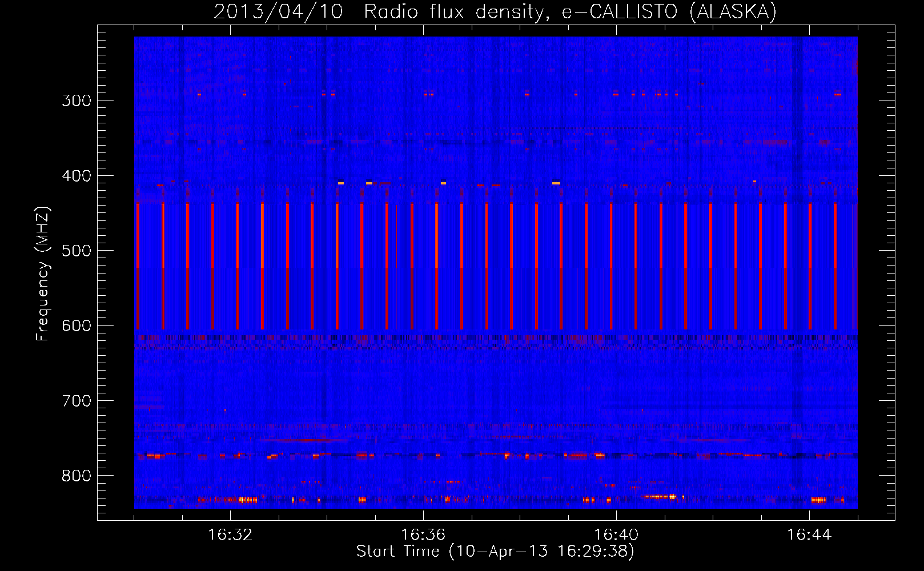Click the 16:36 time tick label
Viewport: 924px width, 571px height.
click(423, 535)
